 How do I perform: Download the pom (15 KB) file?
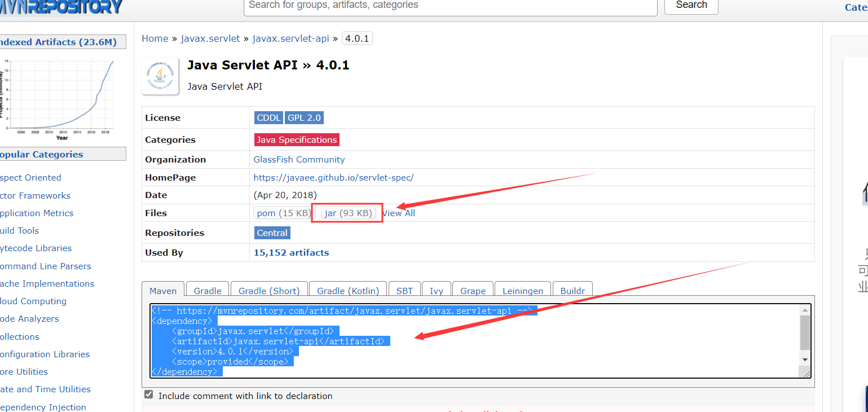[x=283, y=213]
